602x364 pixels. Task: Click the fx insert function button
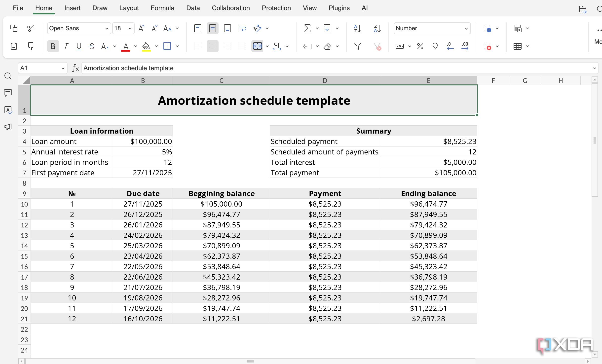coord(75,68)
